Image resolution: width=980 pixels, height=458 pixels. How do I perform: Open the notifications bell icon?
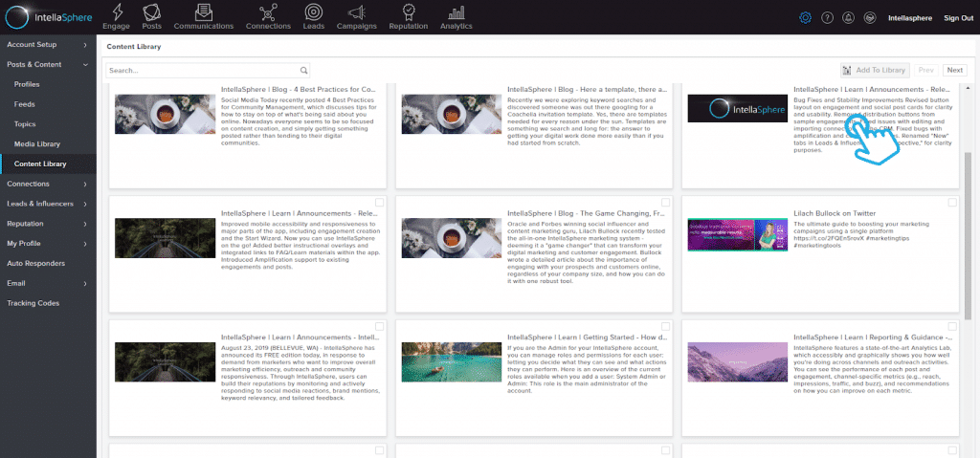pyautogui.click(x=848, y=18)
